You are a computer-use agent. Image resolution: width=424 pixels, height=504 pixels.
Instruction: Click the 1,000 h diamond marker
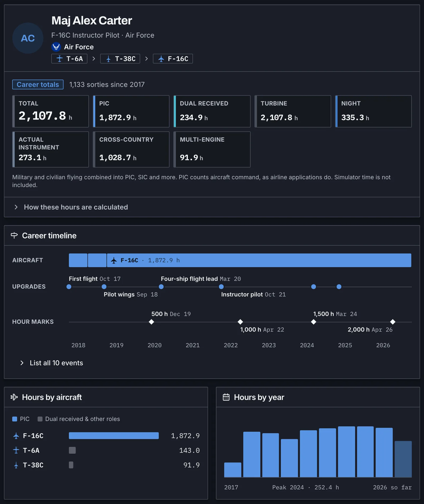(x=240, y=322)
